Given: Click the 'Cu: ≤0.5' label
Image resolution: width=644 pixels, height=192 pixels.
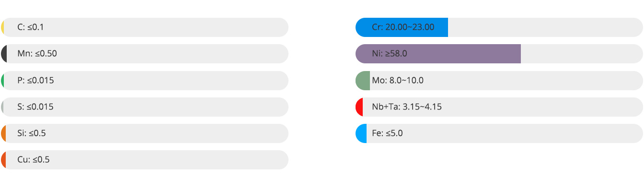Looking at the screenshot, I should (x=34, y=160).
